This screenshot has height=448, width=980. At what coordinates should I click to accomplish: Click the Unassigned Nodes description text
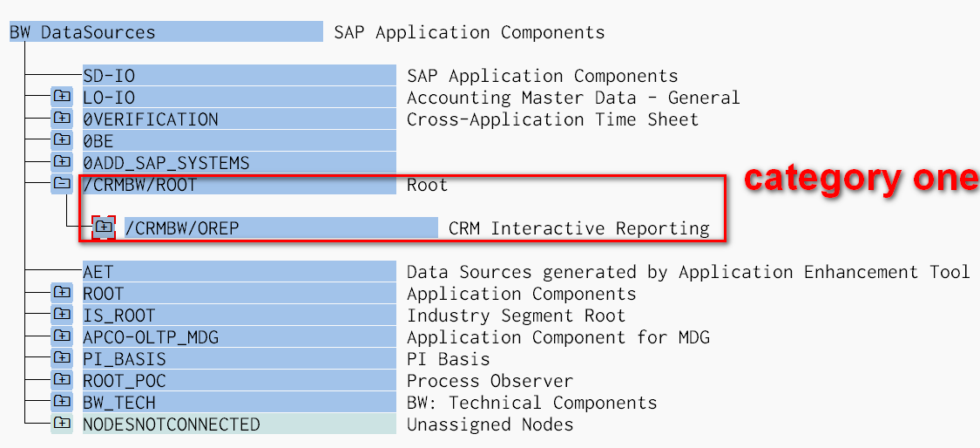[490, 424]
